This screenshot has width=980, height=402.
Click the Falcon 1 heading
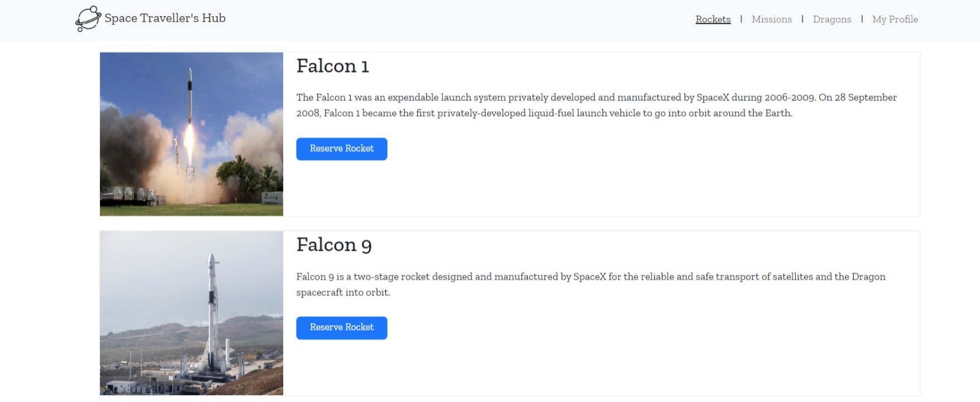click(333, 66)
